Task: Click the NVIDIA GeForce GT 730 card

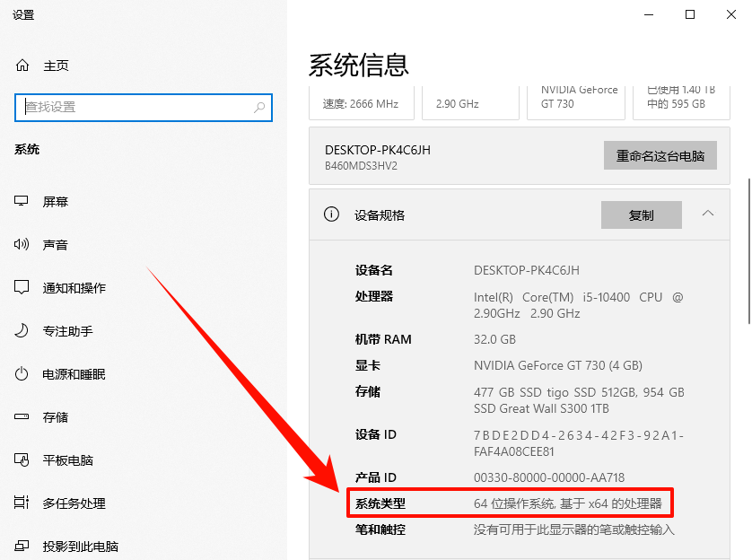Action: point(575,103)
